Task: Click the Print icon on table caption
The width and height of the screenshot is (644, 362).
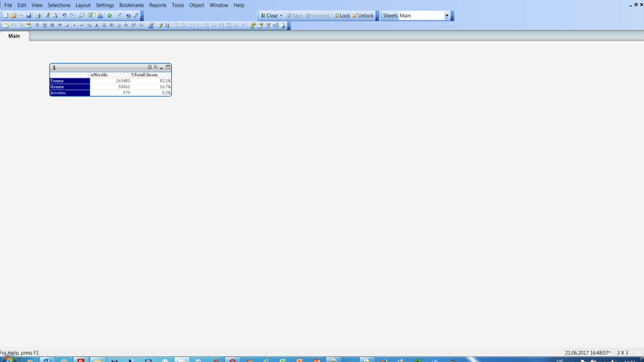Action: tap(149, 67)
